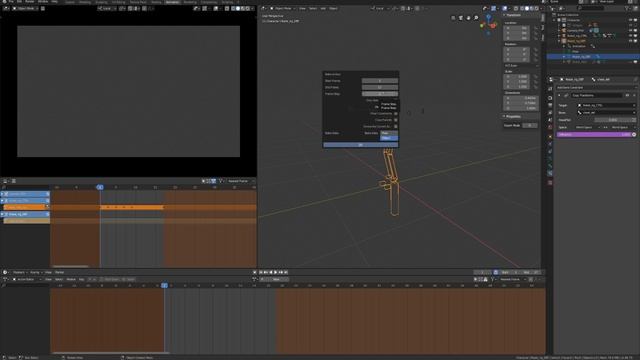Jump to the timeline end frame

(x=286, y=272)
